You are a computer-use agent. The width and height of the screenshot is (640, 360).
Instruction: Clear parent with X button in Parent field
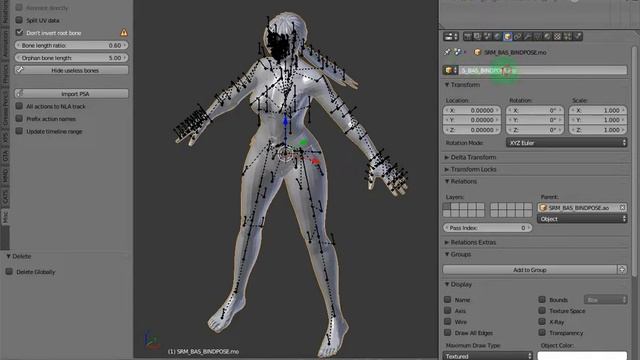click(622, 208)
